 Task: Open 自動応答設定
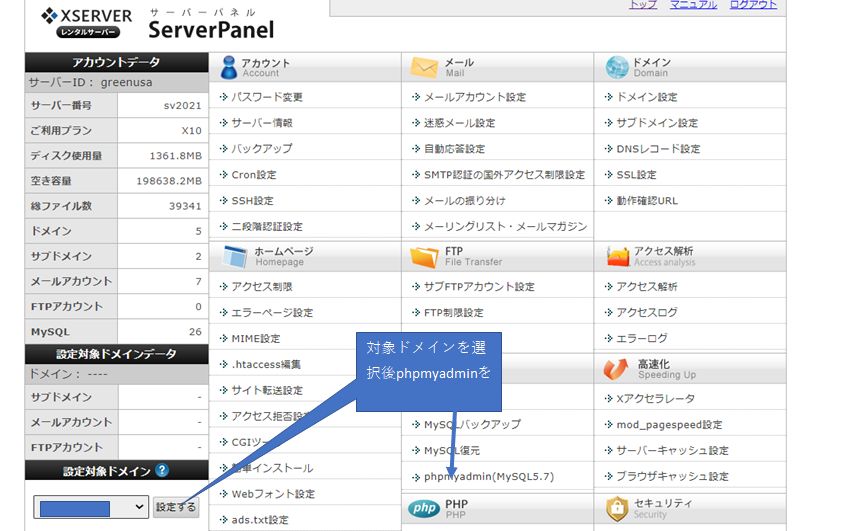pyautogui.click(x=454, y=149)
